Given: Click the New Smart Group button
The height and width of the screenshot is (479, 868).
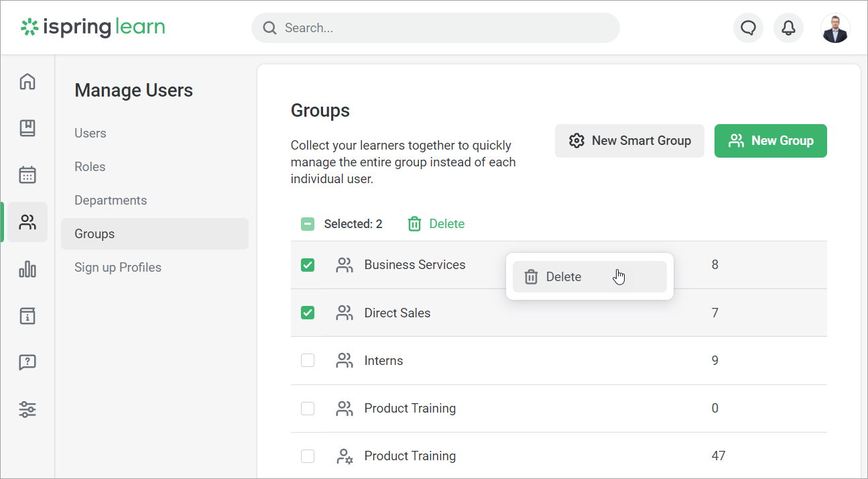Looking at the screenshot, I should coord(629,141).
